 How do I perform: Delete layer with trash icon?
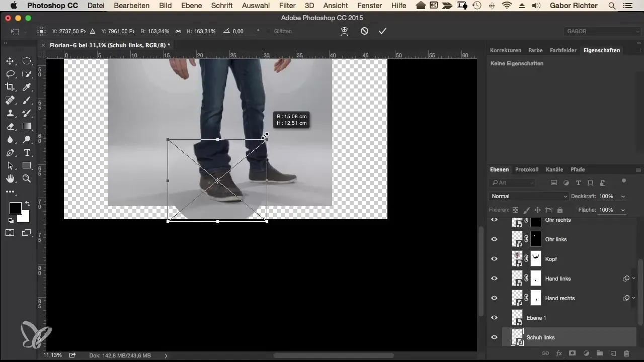pyautogui.click(x=626, y=354)
